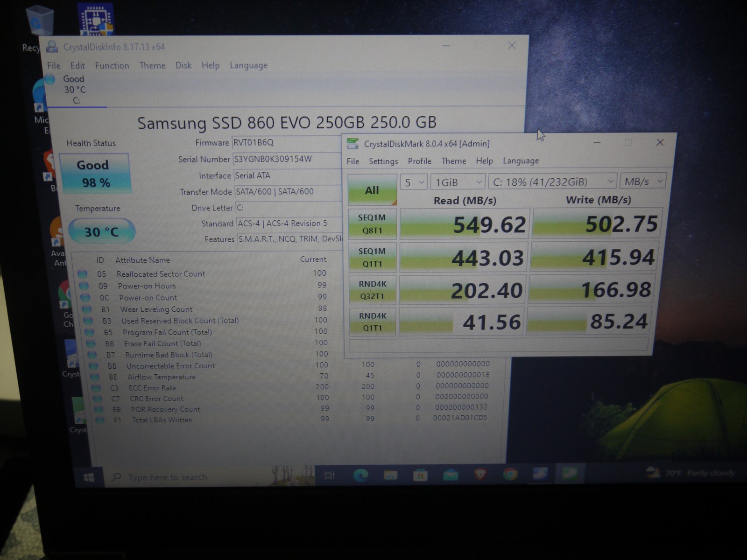Click the CrystalDiskMark title bar icon
Image resolution: width=747 pixels, height=560 pixels.
(x=353, y=144)
